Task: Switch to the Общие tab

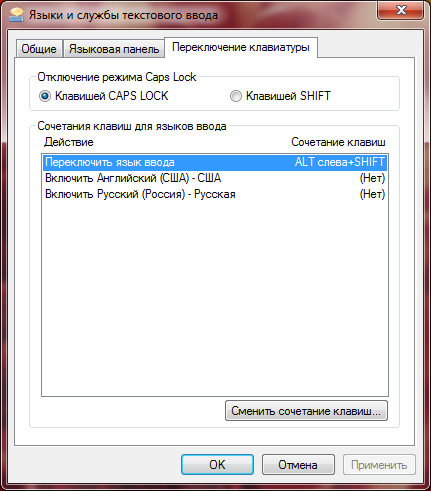Action: 39,49
